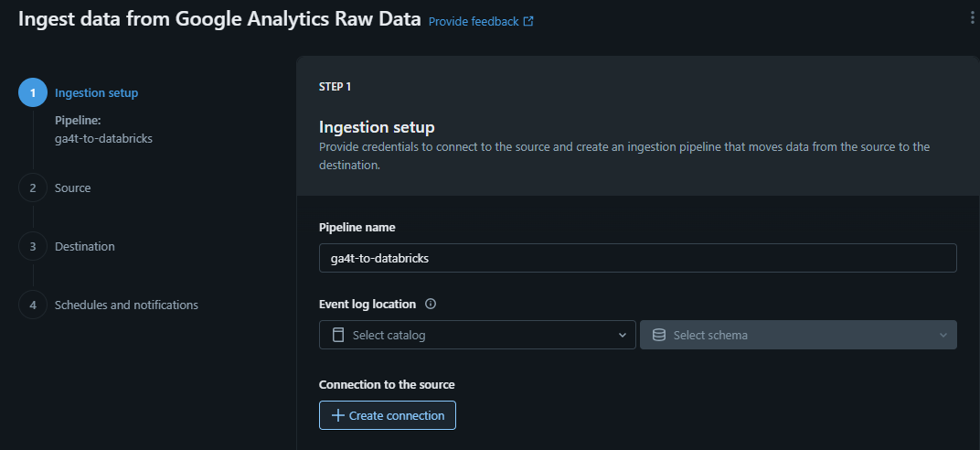Click the Event log location info icon
980x450 pixels.
coord(430,305)
